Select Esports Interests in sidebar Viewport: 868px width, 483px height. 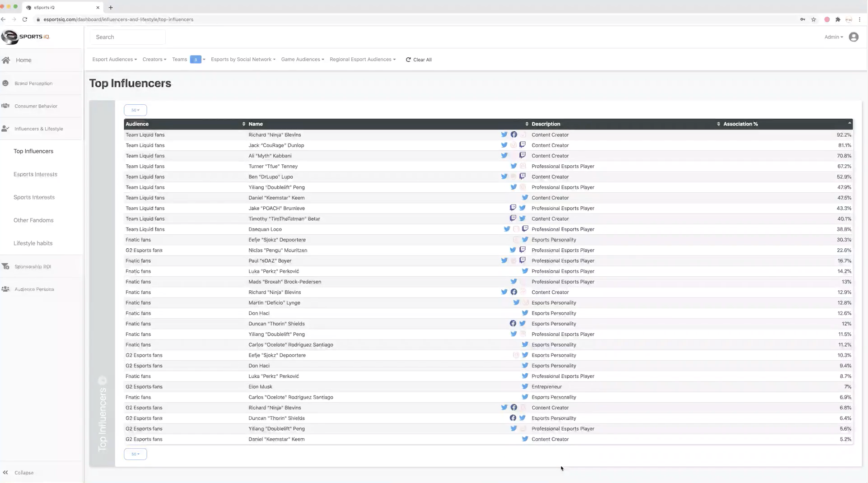35,174
